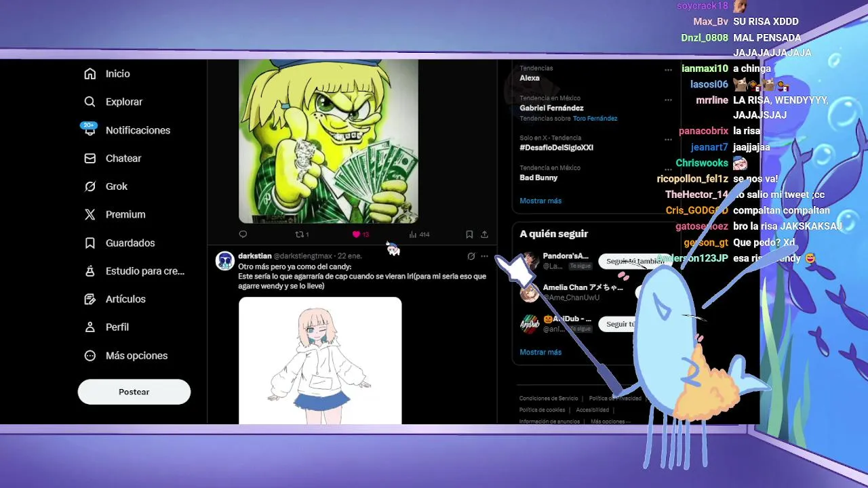Enlarge the SpongeBob money image
Viewport: 868px width, 488px height.
coord(328,141)
